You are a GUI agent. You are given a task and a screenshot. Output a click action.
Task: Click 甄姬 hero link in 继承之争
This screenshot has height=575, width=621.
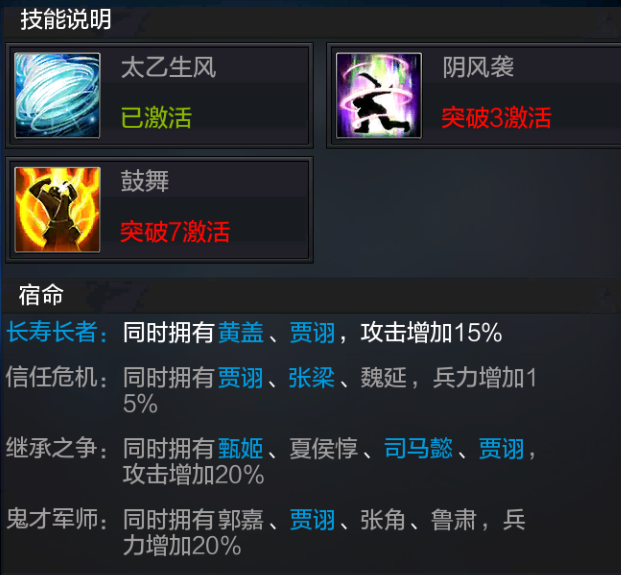tap(241, 449)
